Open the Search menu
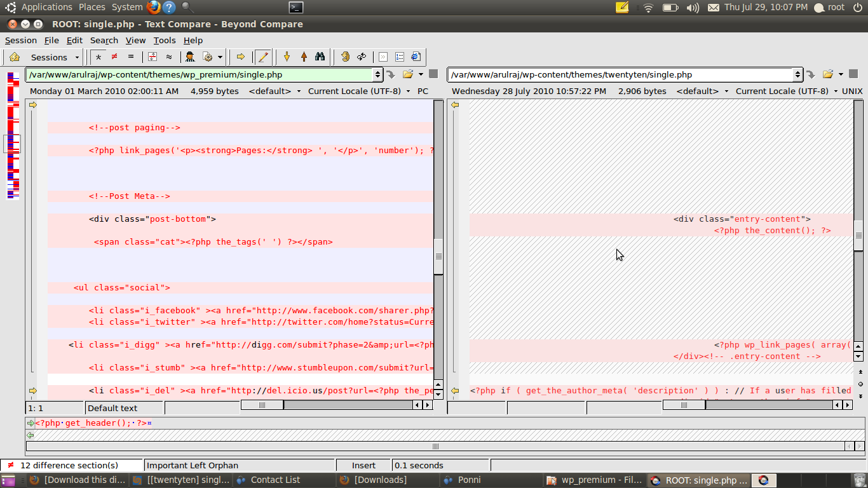The height and width of the screenshot is (488, 868). (x=104, y=40)
